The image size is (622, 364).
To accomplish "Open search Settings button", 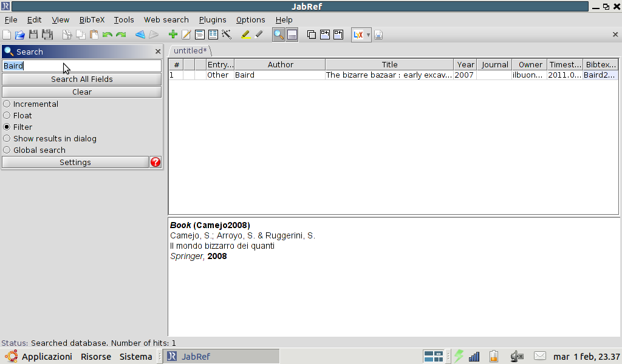I will 75,163.
